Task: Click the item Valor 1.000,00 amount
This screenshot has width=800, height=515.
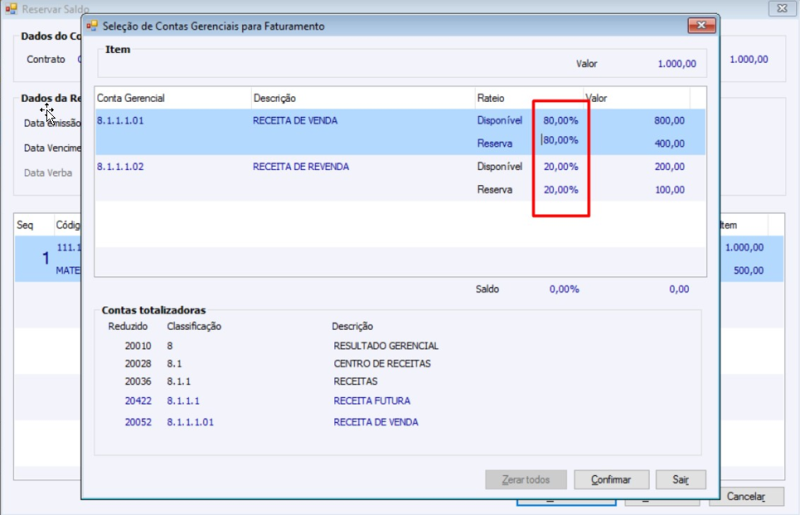Action: (x=677, y=64)
